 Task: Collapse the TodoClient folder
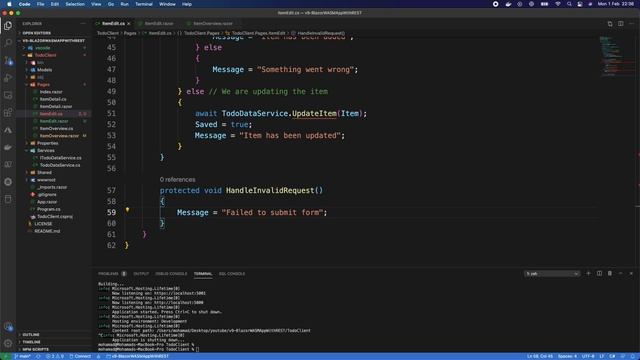tap(45, 55)
